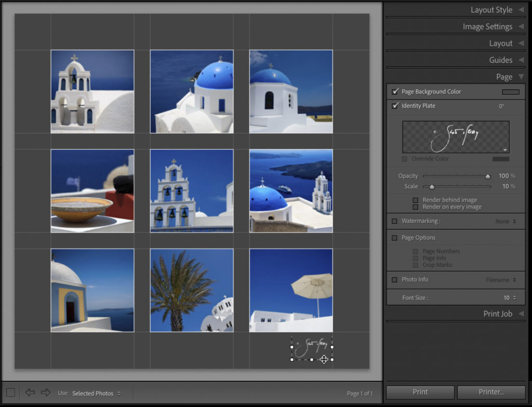Click the signature identity plate on the page
Image resolution: width=532 pixels, height=407 pixels.
[x=311, y=347]
